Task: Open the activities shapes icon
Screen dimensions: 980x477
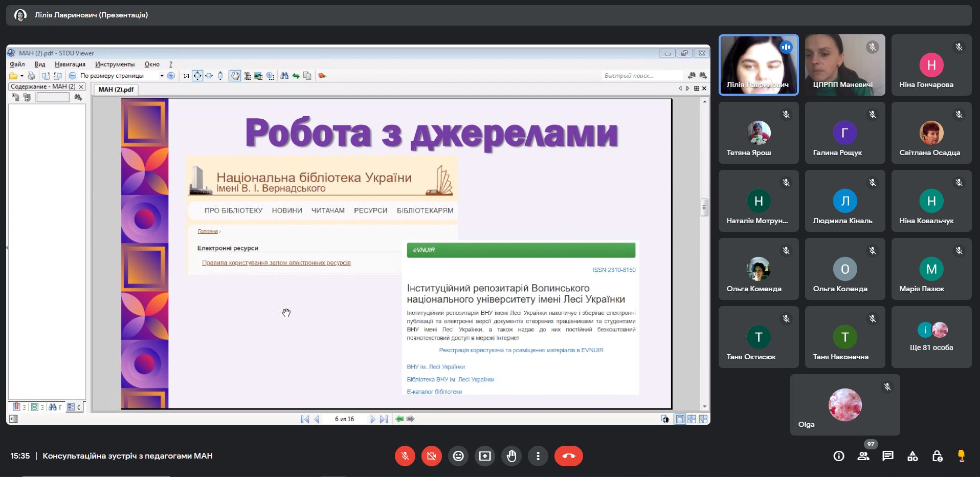Action: pyautogui.click(x=912, y=456)
